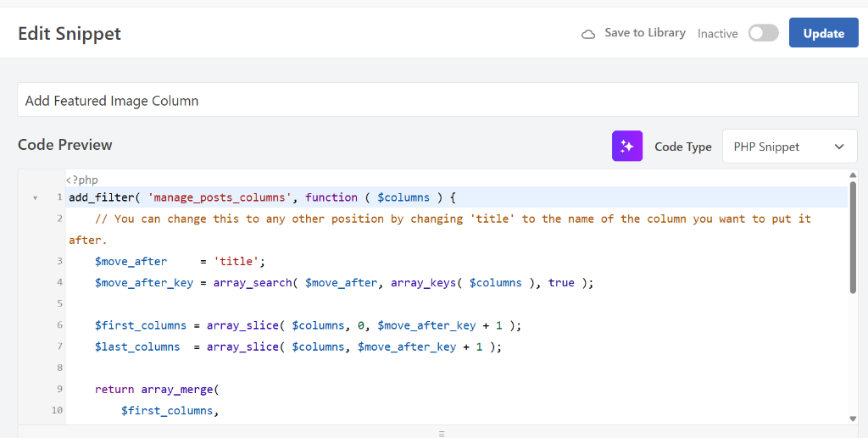Click the editor resize handle at bottom

pos(441,434)
